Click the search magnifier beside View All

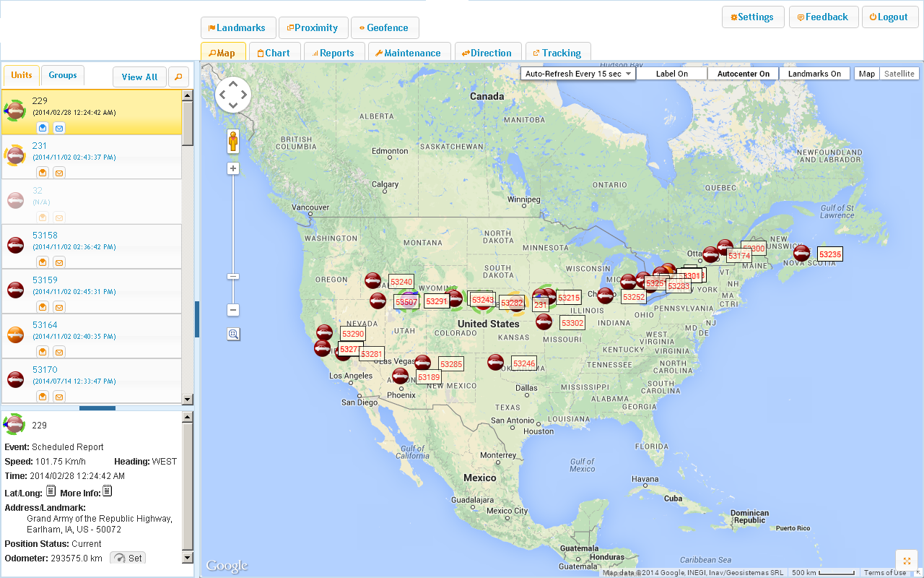click(x=178, y=77)
